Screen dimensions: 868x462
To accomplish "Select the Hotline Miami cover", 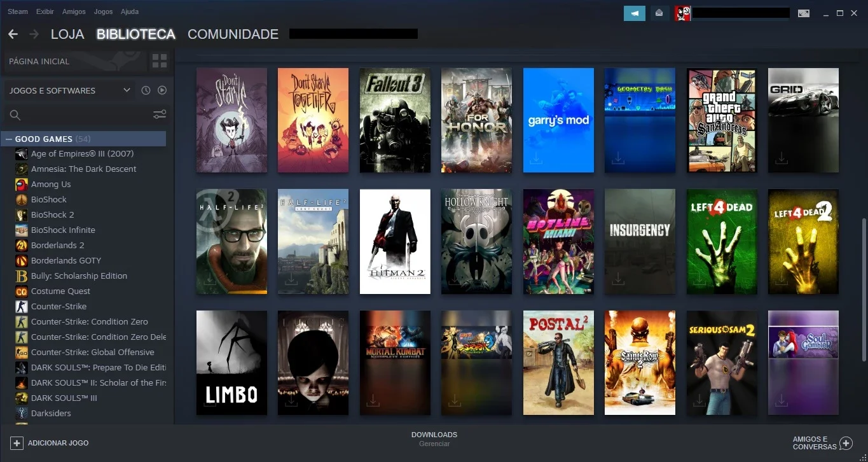I will tap(558, 242).
